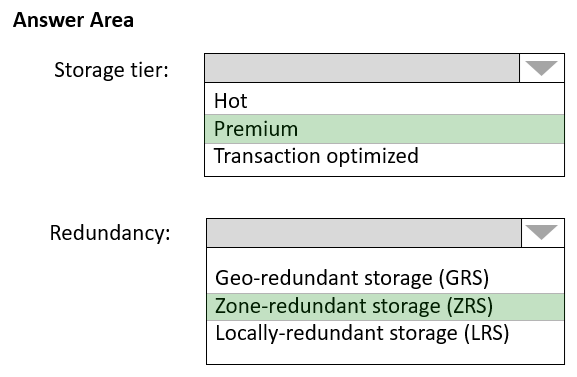Choose the highlighted Premium option
This screenshot has height=377, width=577.
pos(385,129)
